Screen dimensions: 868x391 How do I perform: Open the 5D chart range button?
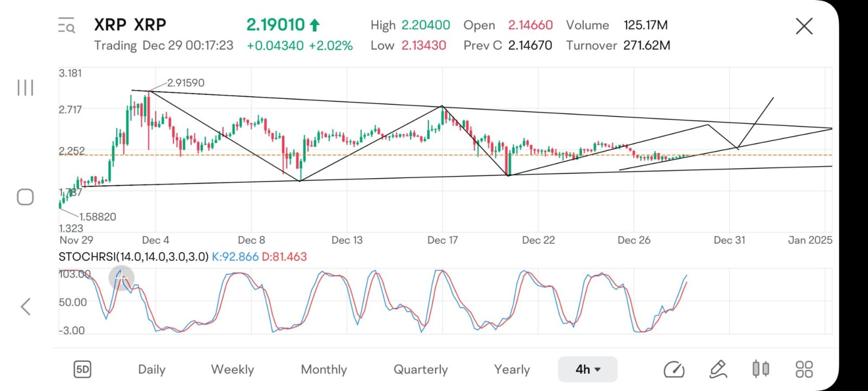coord(82,370)
